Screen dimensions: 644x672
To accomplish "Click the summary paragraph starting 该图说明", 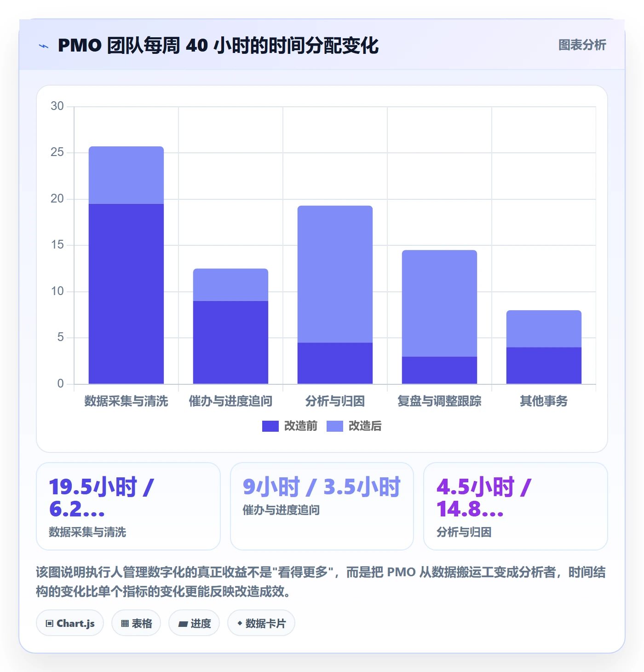I will tap(321, 582).
